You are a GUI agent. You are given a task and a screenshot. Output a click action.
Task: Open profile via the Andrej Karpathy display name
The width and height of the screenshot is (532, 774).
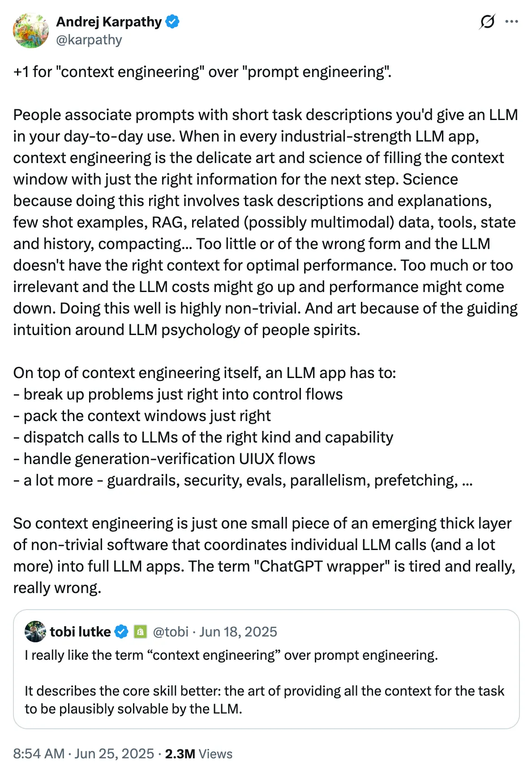[109, 21]
